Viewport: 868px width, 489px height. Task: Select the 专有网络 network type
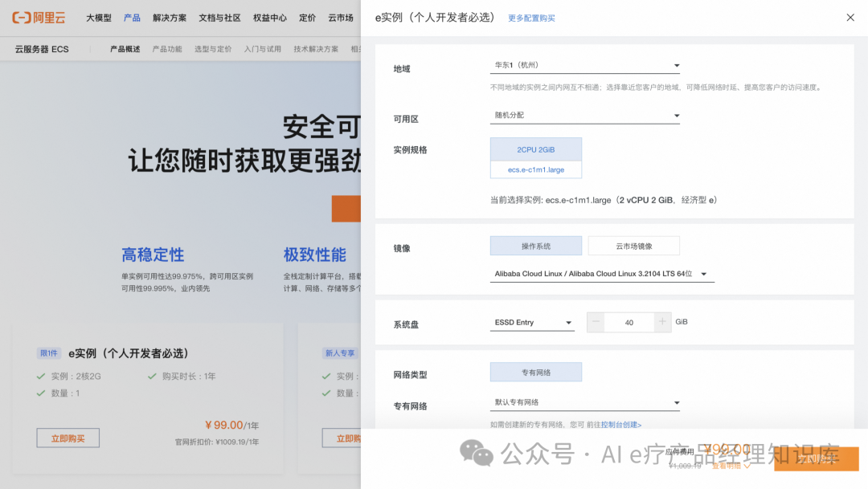click(536, 373)
